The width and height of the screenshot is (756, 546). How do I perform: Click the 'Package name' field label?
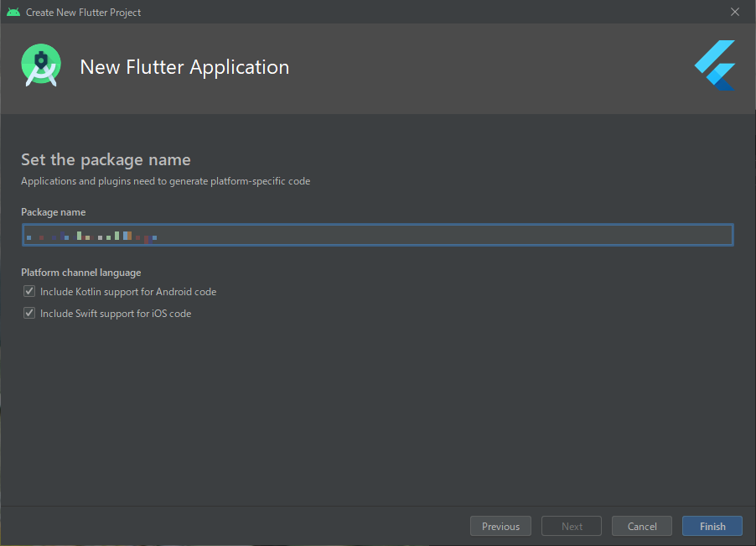coord(53,212)
